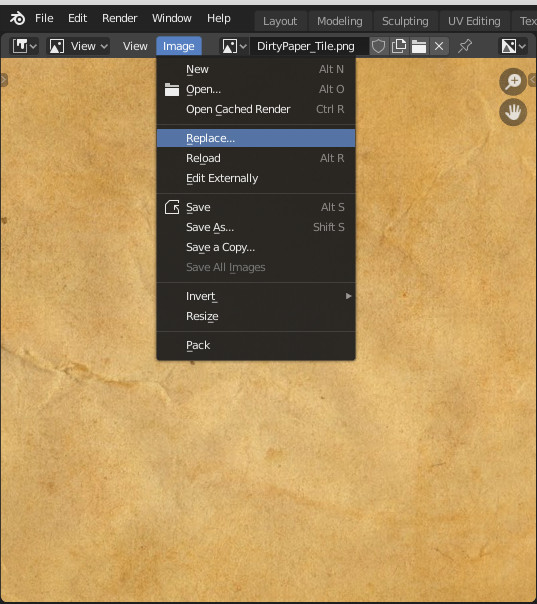
Task: Select Reload menu entry
Action: coord(256,158)
